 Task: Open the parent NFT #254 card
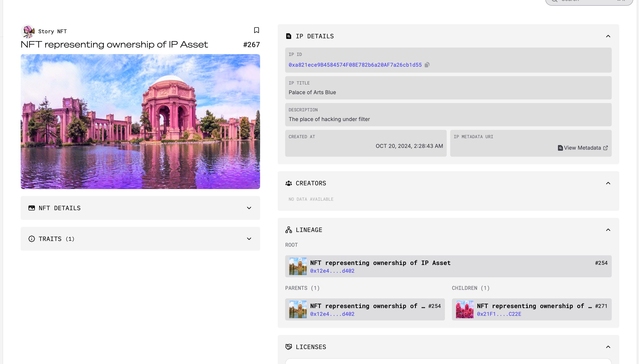click(x=365, y=309)
